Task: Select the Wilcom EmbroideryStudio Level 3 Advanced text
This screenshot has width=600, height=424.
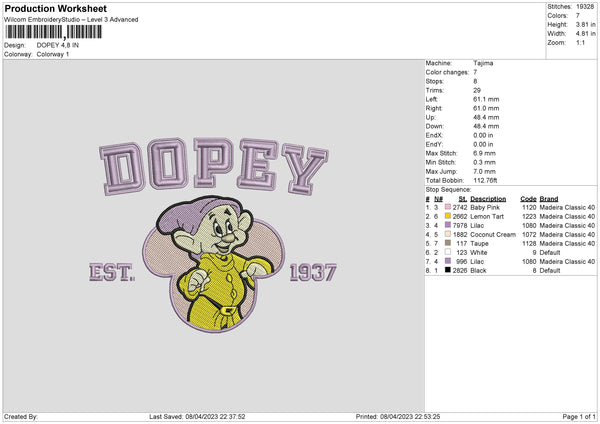Action: click(71, 20)
